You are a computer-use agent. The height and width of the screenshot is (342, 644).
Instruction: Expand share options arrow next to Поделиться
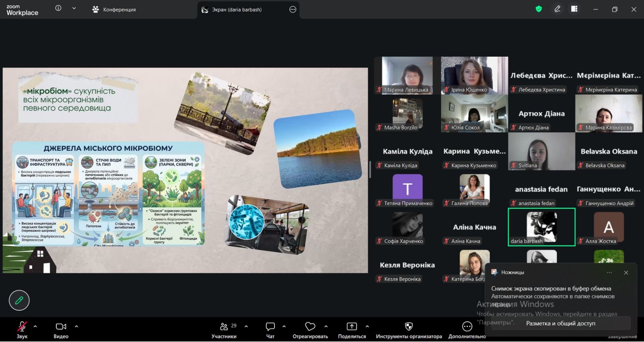click(367, 326)
